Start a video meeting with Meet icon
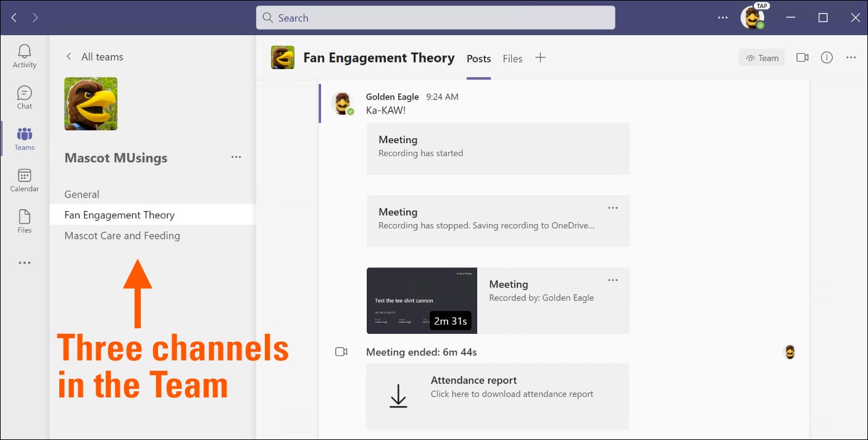868x440 pixels. 802,58
